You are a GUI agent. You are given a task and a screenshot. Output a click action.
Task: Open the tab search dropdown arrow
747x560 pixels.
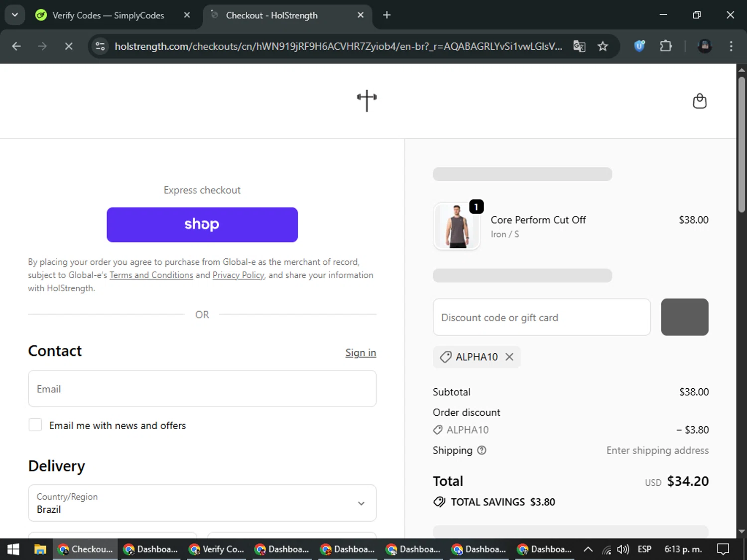[x=15, y=15]
